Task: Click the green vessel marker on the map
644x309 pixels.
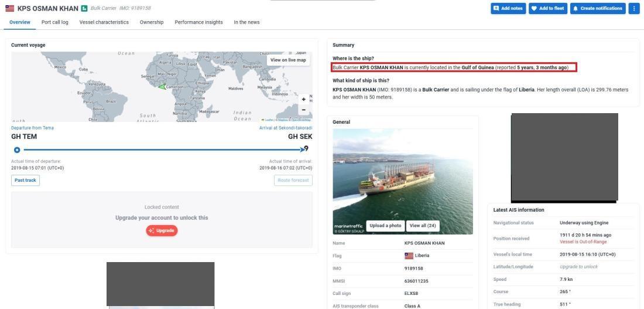Action: [x=162, y=86]
